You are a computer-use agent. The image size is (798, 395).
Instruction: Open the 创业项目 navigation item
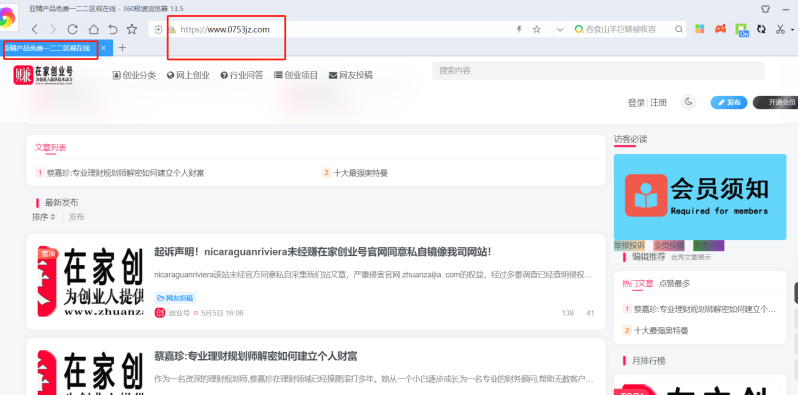pyautogui.click(x=296, y=75)
